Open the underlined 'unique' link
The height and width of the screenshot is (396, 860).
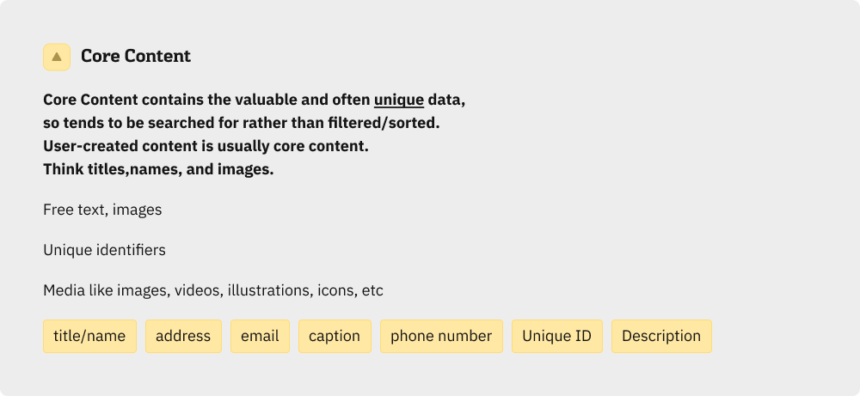(x=399, y=100)
